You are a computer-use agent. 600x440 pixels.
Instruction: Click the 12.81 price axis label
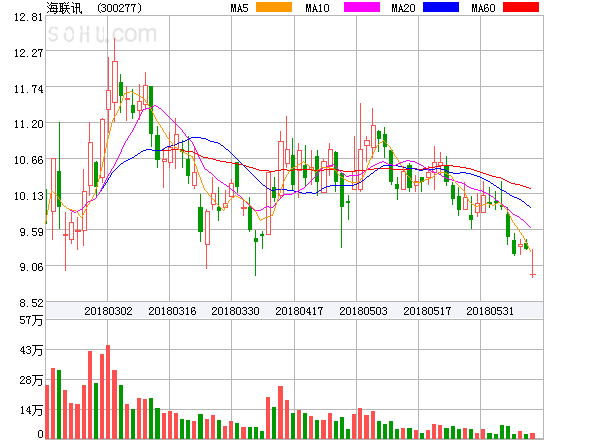point(28,17)
